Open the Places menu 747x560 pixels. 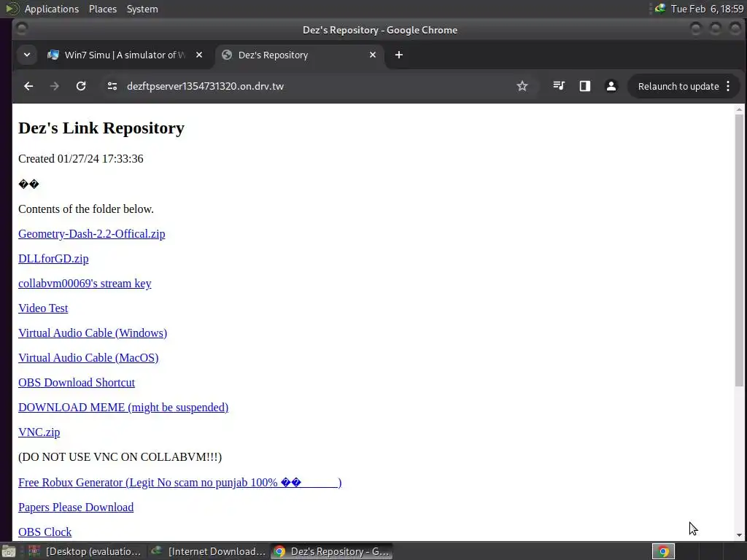[103, 9]
